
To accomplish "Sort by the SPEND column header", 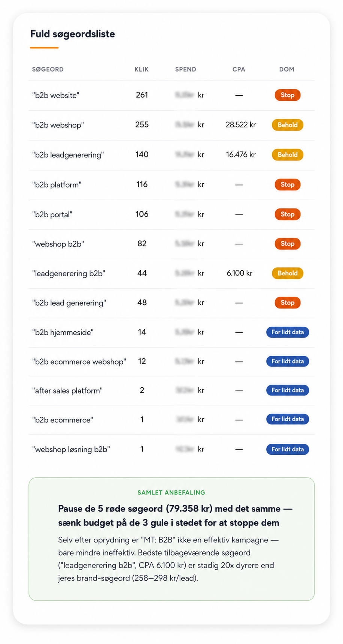I will (x=186, y=69).
